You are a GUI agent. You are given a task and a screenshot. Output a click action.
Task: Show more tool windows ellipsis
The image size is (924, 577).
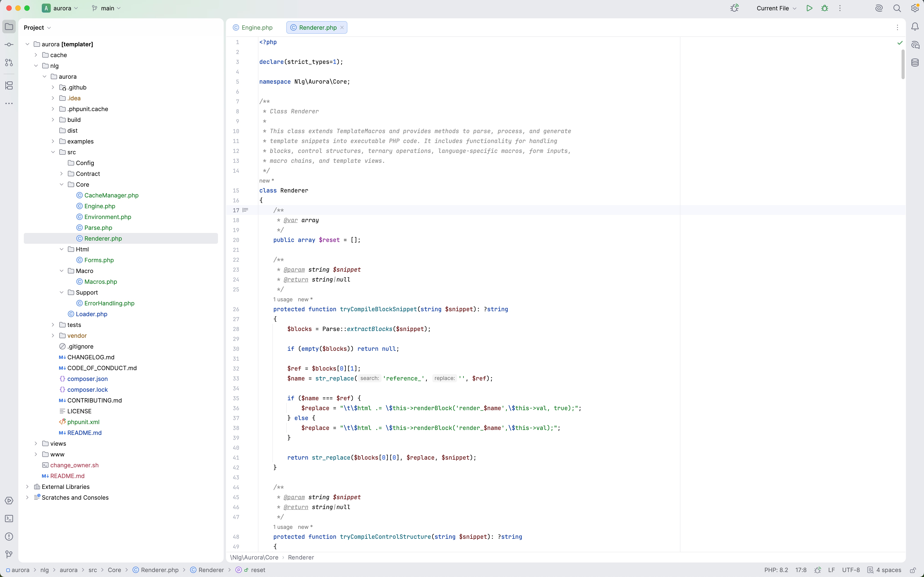(x=9, y=103)
